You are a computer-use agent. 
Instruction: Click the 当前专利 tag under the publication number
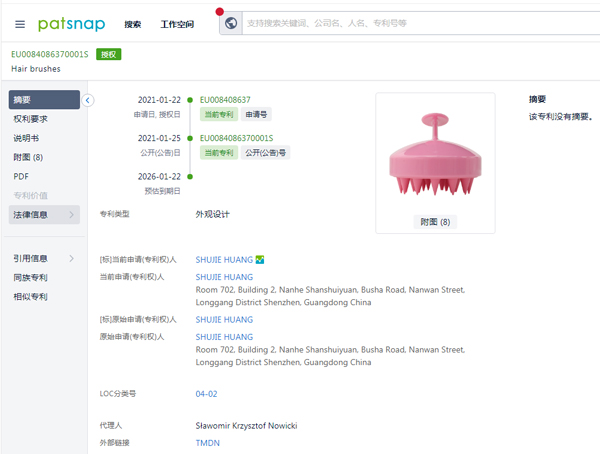(219, 153)
